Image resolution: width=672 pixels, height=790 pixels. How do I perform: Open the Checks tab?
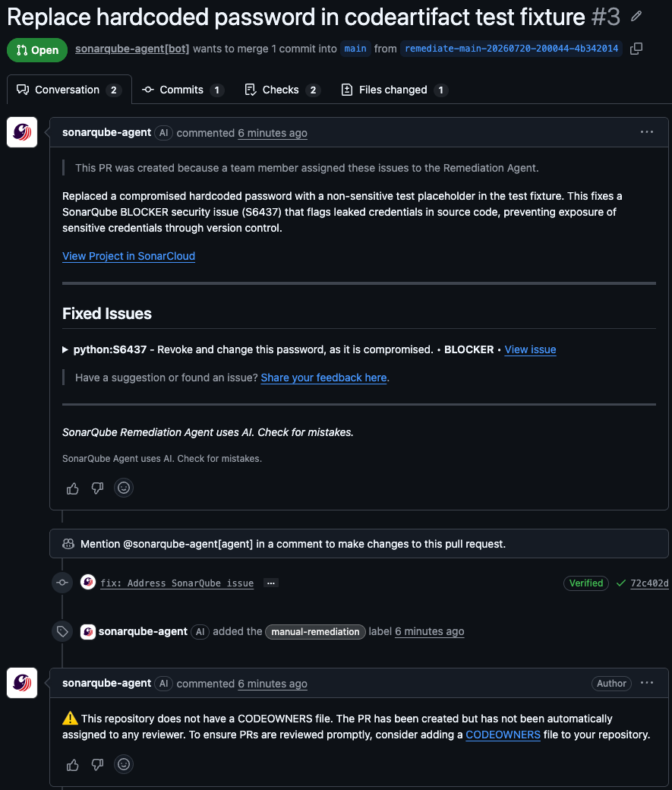(282, 90)
